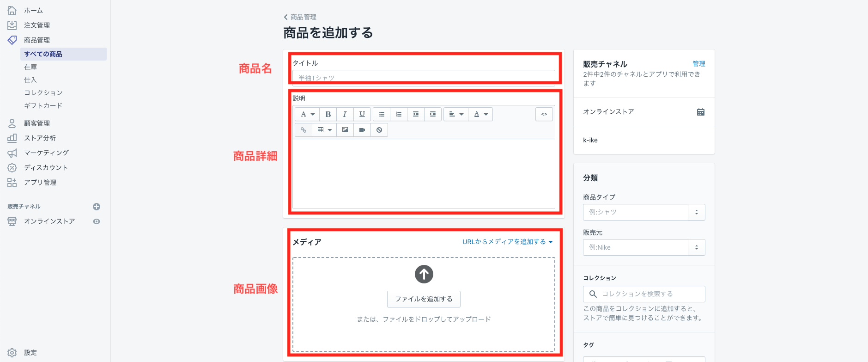
Task: Click the indent button
Action: coord(433,114)
